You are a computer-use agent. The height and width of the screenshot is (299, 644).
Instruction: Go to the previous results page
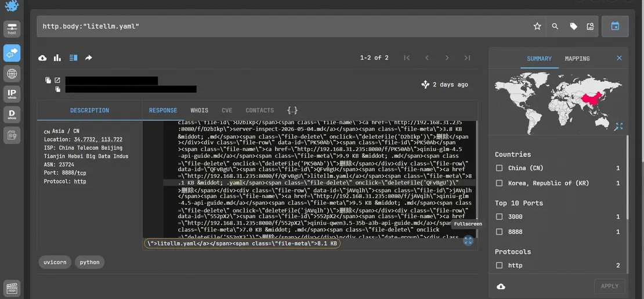coord(427,58)
